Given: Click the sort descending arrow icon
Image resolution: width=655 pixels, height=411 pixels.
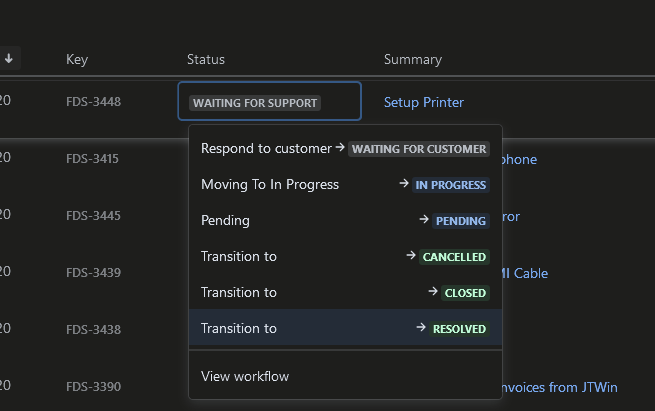Looking at the screenshot, I should click(x=9, y=59).
